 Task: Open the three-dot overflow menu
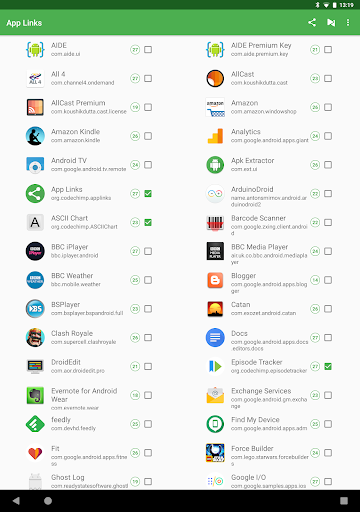tap(348, 23)
